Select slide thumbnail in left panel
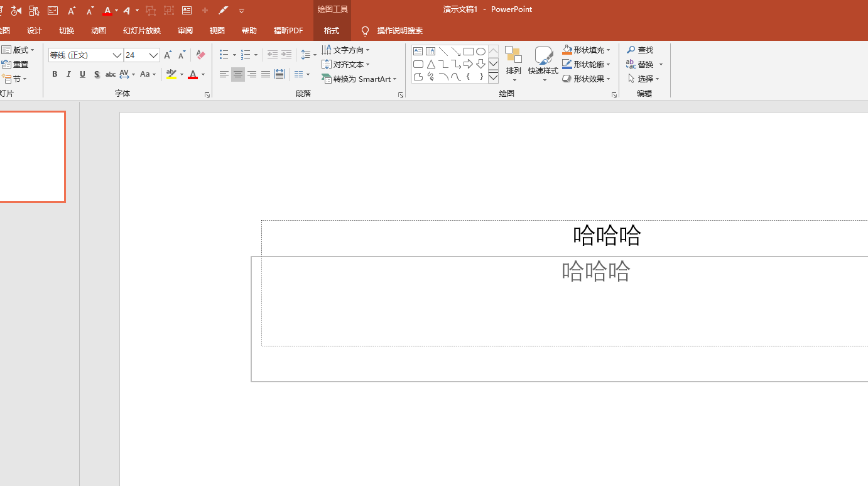 point(31,157)
